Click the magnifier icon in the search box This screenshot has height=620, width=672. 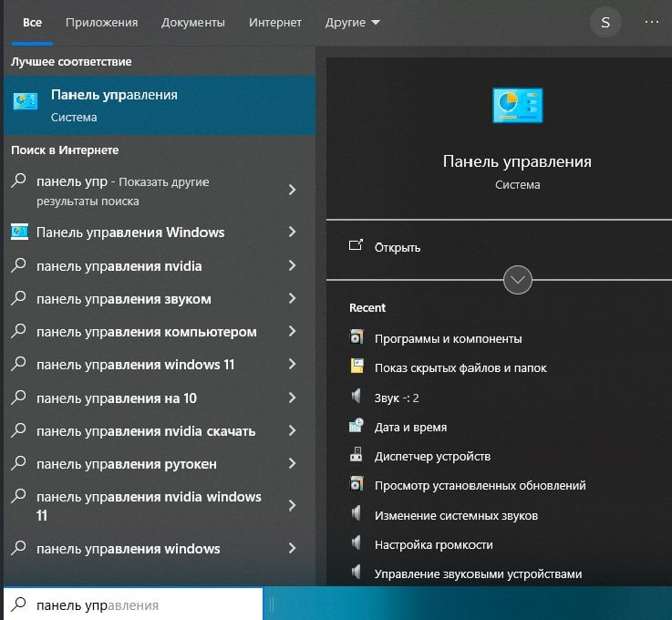[19, 604]
